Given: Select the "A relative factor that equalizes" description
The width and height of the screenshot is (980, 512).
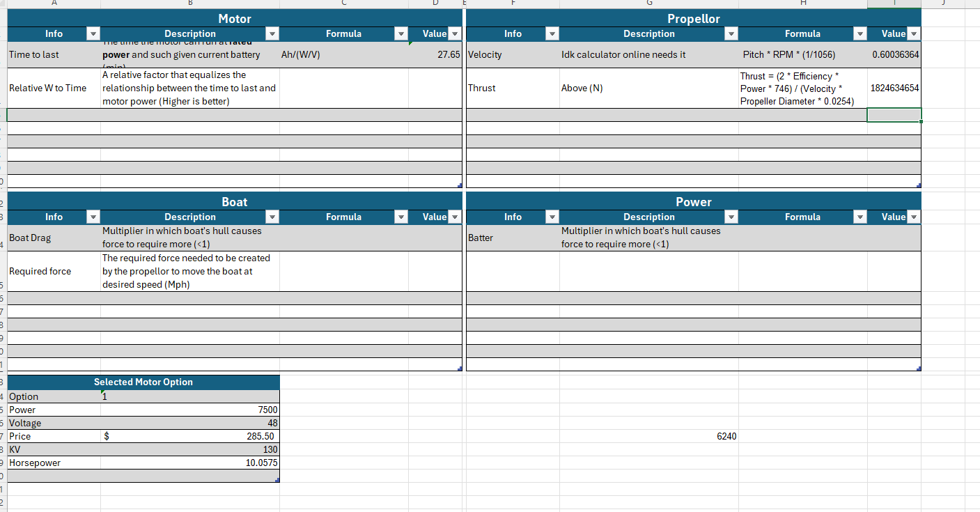Looking at the screenshot, I should pos(190,88).
